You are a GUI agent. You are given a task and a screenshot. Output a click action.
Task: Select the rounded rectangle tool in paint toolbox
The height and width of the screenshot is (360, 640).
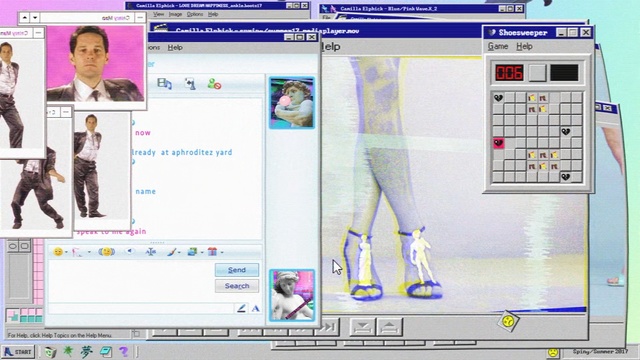point(24,246)
